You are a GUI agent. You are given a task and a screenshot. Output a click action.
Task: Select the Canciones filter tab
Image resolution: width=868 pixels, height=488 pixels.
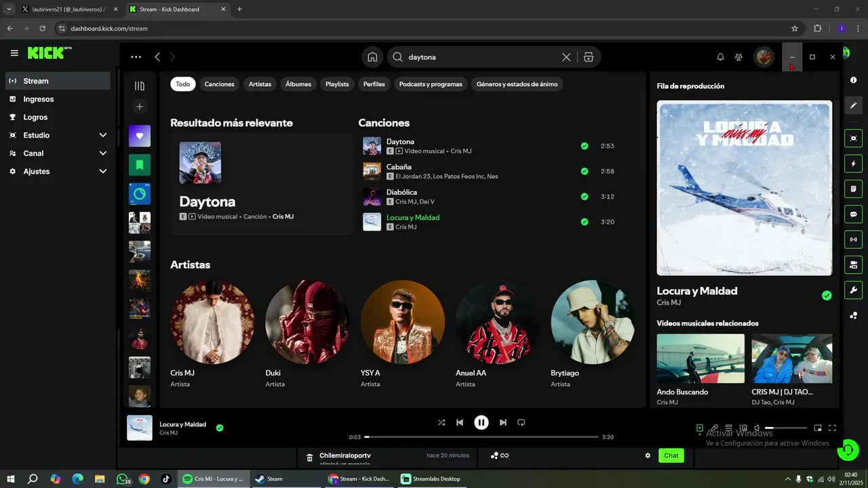[x=220, y=84]
